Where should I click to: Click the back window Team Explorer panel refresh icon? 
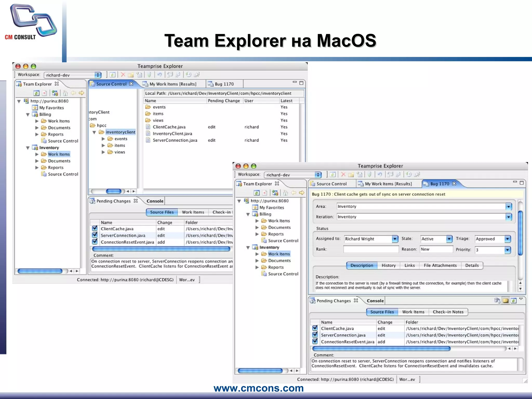click(x=36, y=93)
